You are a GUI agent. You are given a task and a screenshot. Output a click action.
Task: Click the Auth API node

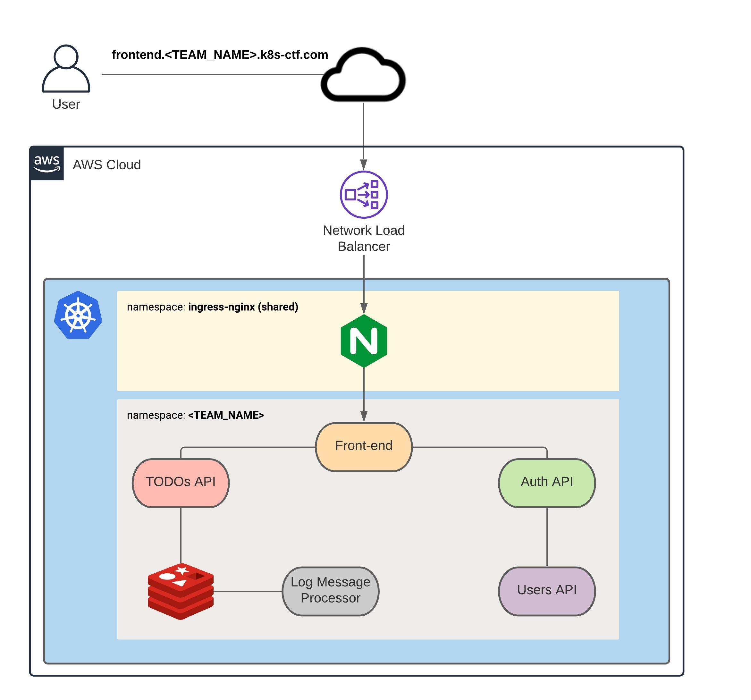pyautogui.click(x=547, y=483)
